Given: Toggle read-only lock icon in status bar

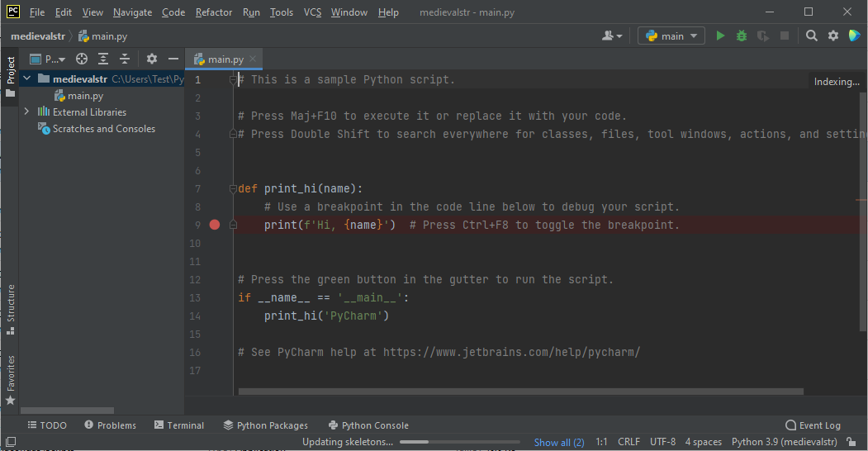Looking at the screenshot, I should pyautogui.click(x=851, y=442).
